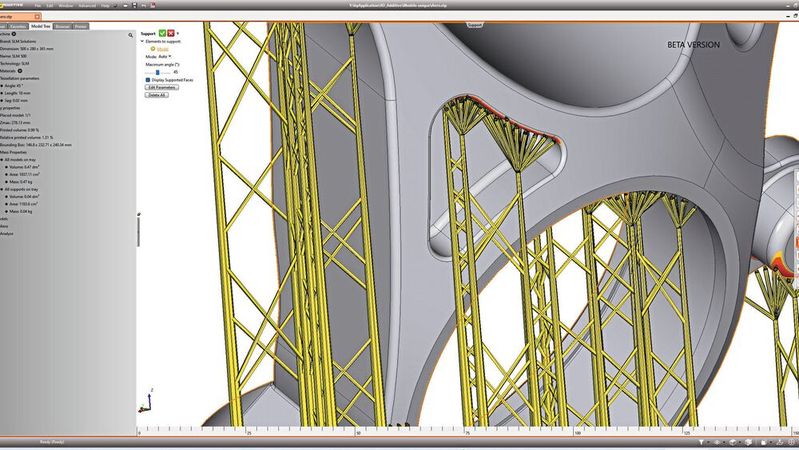Screen dimensions: 799x450
Task: Select the Technology SLM row
Action: [x=15, y=64]
